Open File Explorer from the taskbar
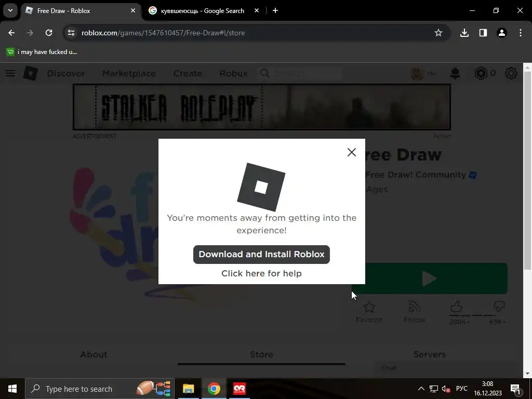Viewport: 532px width, 399px height. coord(188,389)
